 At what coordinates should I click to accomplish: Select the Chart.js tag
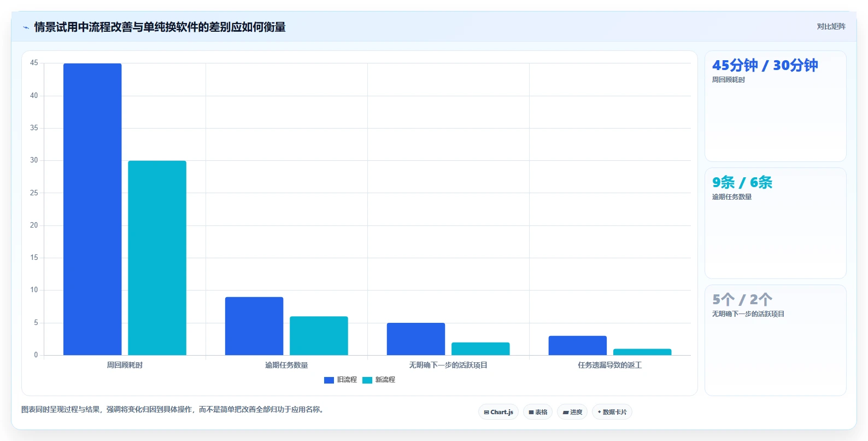point(498,412)
